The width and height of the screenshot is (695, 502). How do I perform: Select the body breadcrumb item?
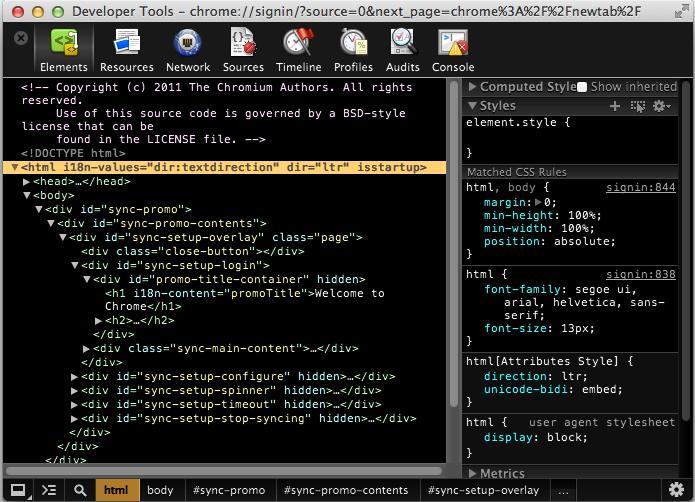[x=160, y=491]
